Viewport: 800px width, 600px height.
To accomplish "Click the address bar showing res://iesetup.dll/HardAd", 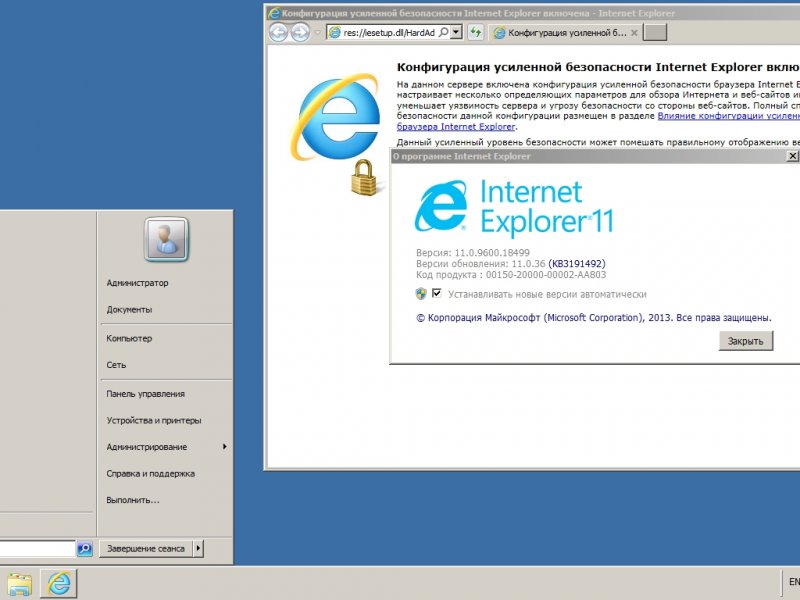I will 389,33.
